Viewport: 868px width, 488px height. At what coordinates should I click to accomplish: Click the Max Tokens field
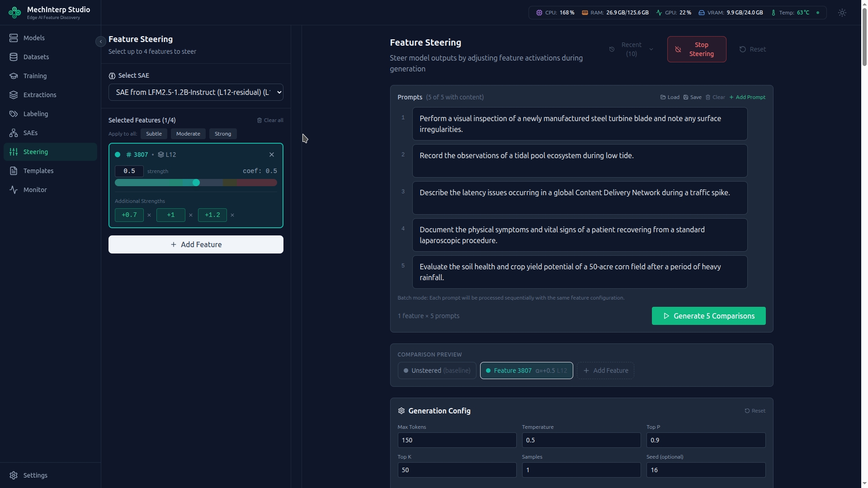(x=457, y=440)
